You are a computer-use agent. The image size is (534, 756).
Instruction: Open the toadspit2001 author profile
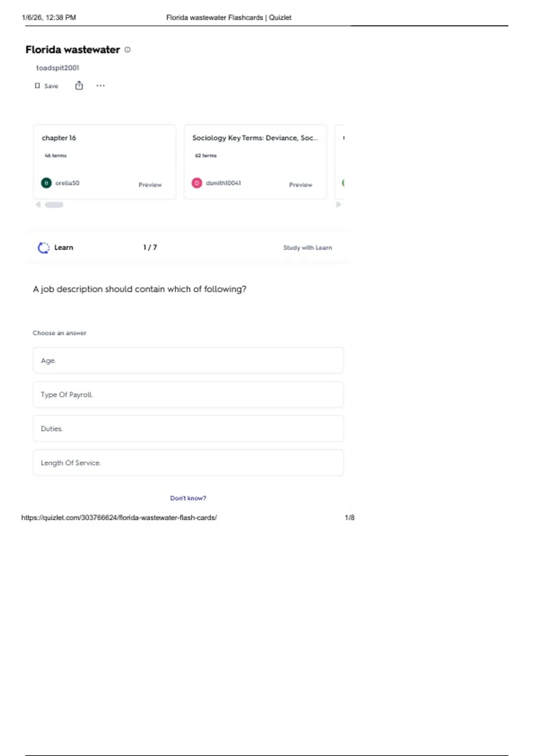coord(57,68)
